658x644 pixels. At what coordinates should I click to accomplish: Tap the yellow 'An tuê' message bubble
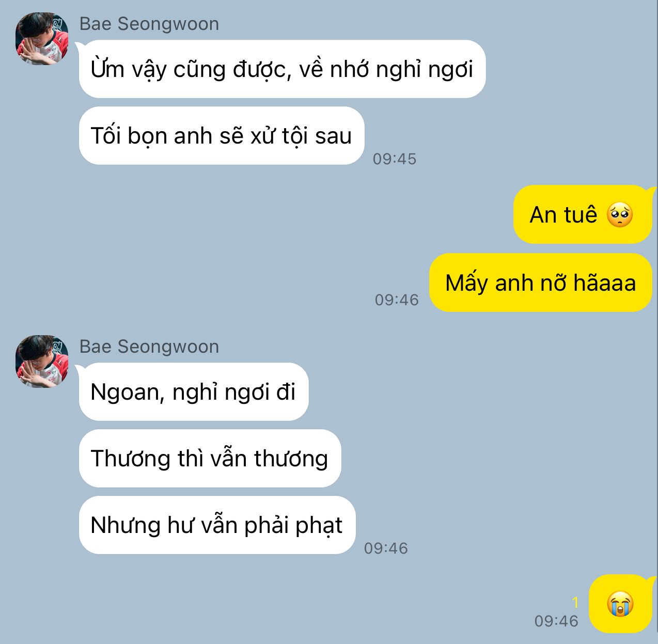tap(583, 214)
